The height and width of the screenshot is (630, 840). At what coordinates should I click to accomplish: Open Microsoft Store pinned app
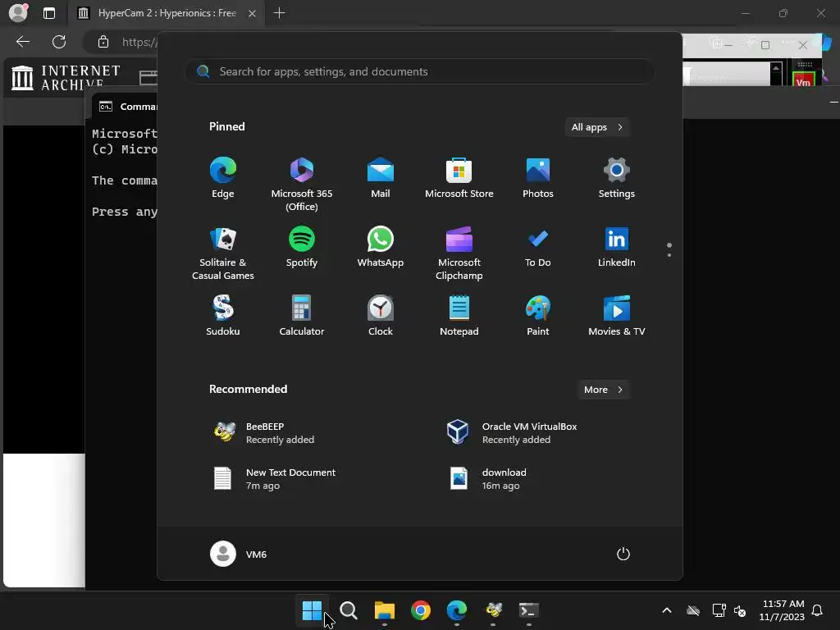[459, 178]
